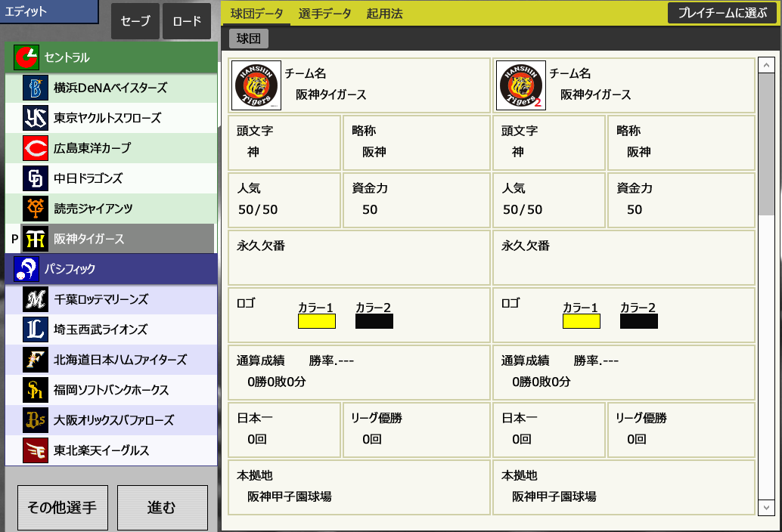The height and width of the screenshot is (532, 782).
Task: Click the 進む button
Action: tap(162, 508)
